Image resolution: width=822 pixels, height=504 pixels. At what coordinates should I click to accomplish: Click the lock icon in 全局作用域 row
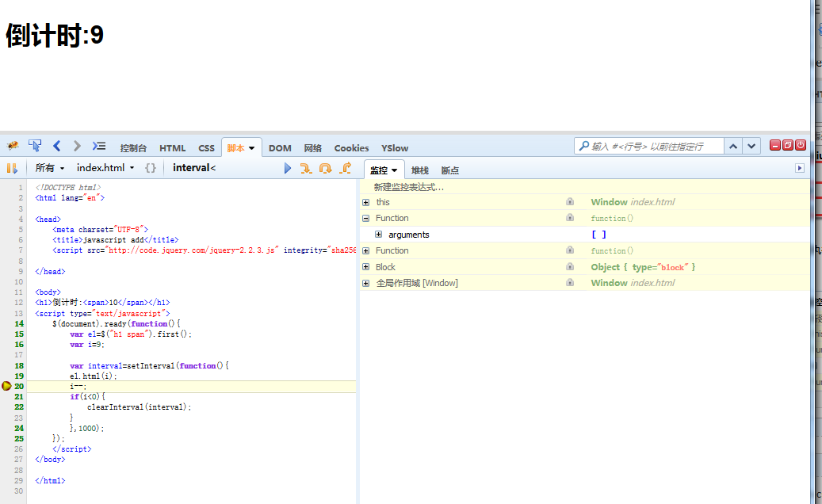coord(570,282)
